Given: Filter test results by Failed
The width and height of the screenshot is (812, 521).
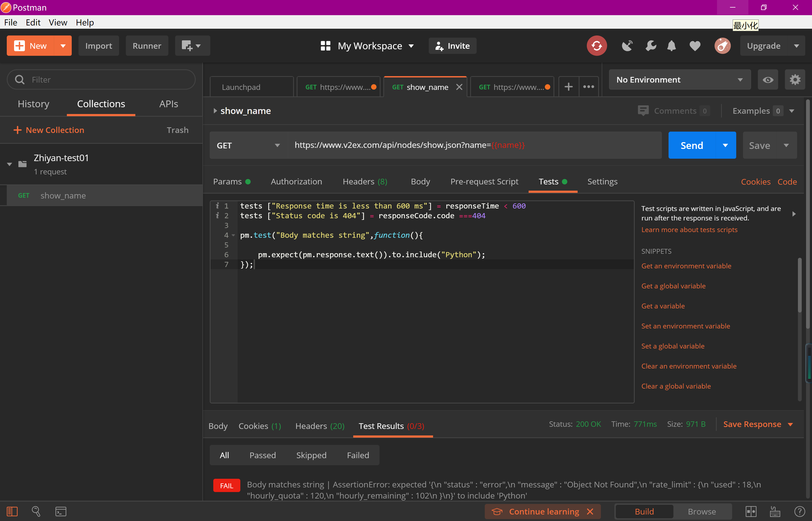Looking at the screenshot, I should click(358, 455).
